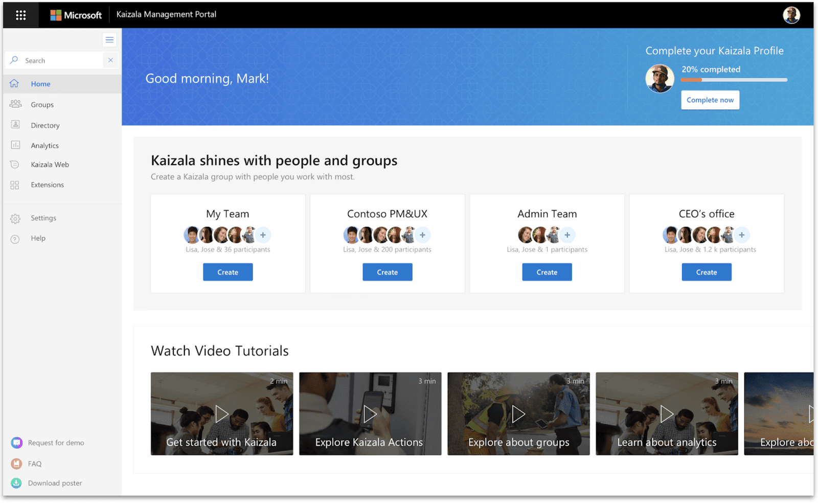Click the FAQ icon
818x504 pixels.
point(16,464)
